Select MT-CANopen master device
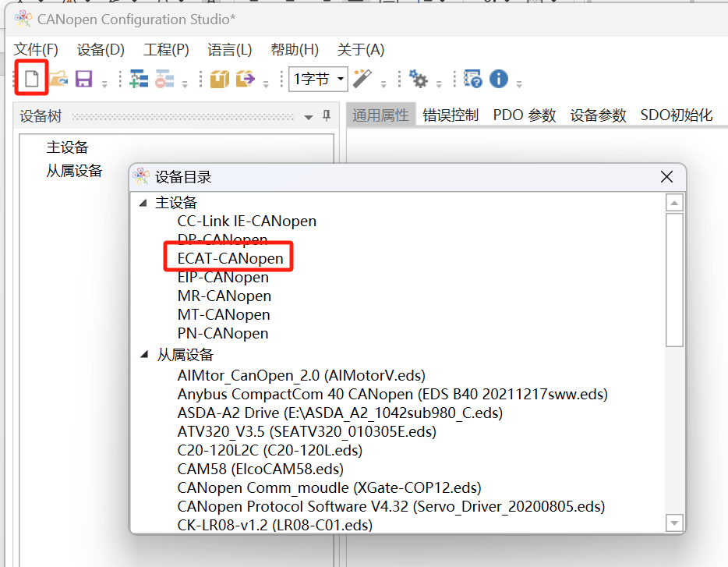The height and width of the screenshot is (567, 728). coord(224,314)
